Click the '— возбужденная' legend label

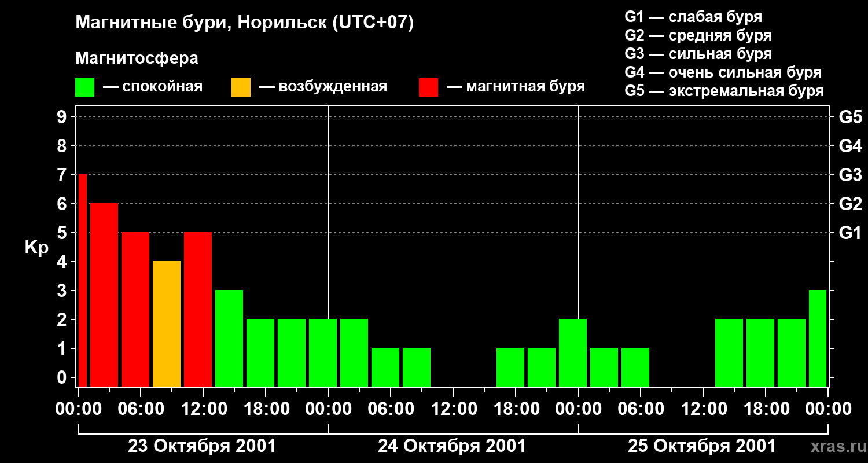[x=323, y=87]
